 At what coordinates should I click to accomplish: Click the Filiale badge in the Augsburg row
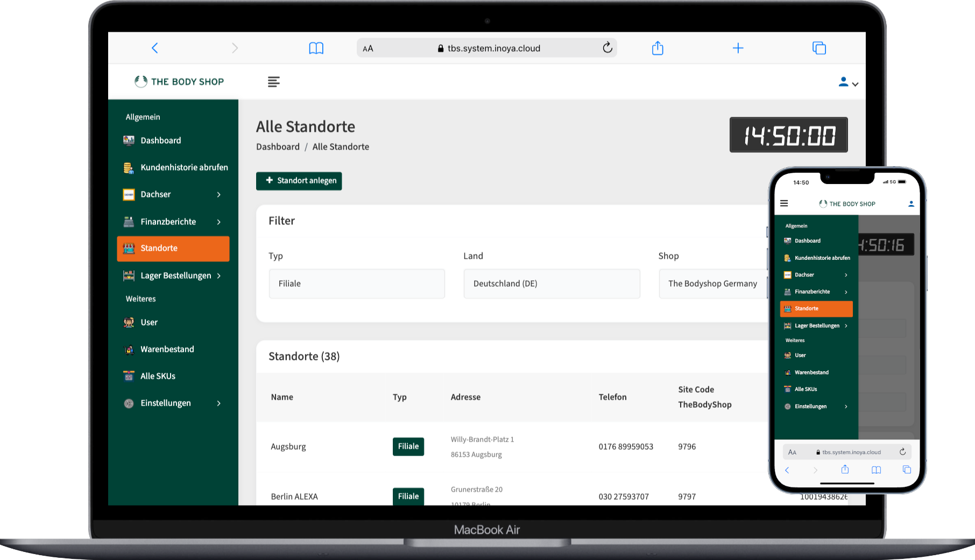coord(408,446)
